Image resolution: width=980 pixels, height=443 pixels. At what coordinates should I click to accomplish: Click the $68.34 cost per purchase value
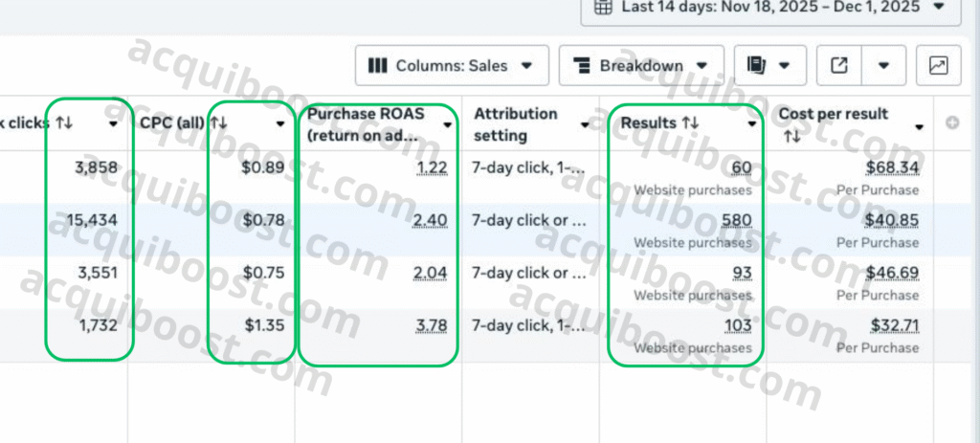point(892,168)
